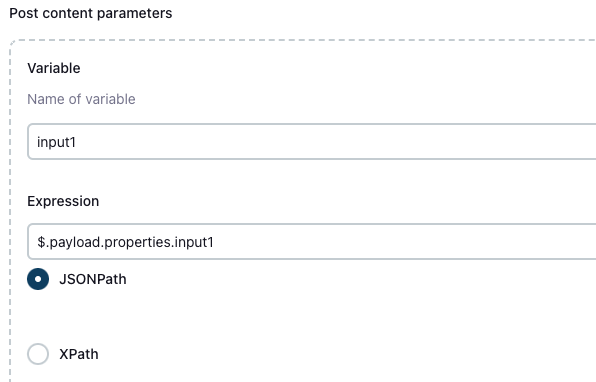Click empty area right of input1 text
Viewport: 596px width, 382px height.
click(x=334, y=142)
